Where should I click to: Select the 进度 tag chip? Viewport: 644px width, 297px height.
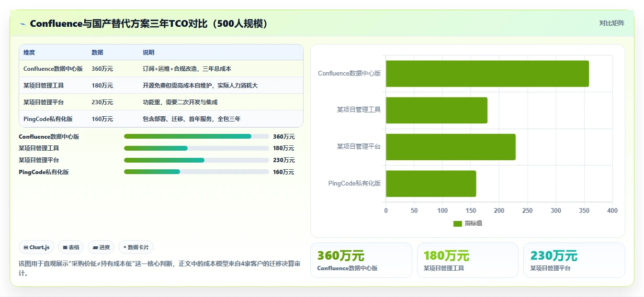[101, 247]
